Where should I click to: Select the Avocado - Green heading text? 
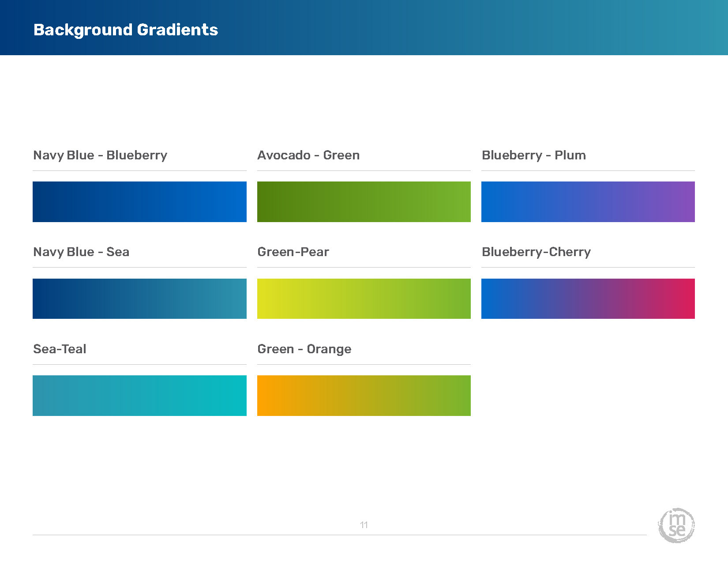tap(308, 155)
